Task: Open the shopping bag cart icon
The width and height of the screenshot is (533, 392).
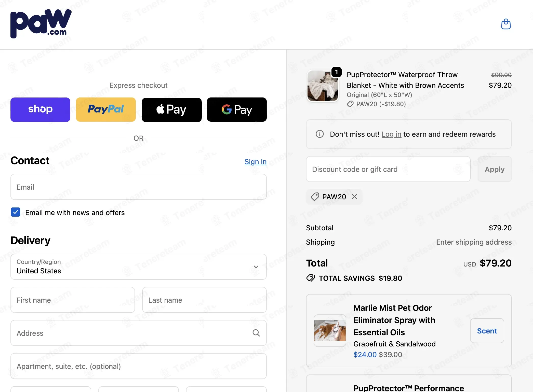Action: point(506,24)
